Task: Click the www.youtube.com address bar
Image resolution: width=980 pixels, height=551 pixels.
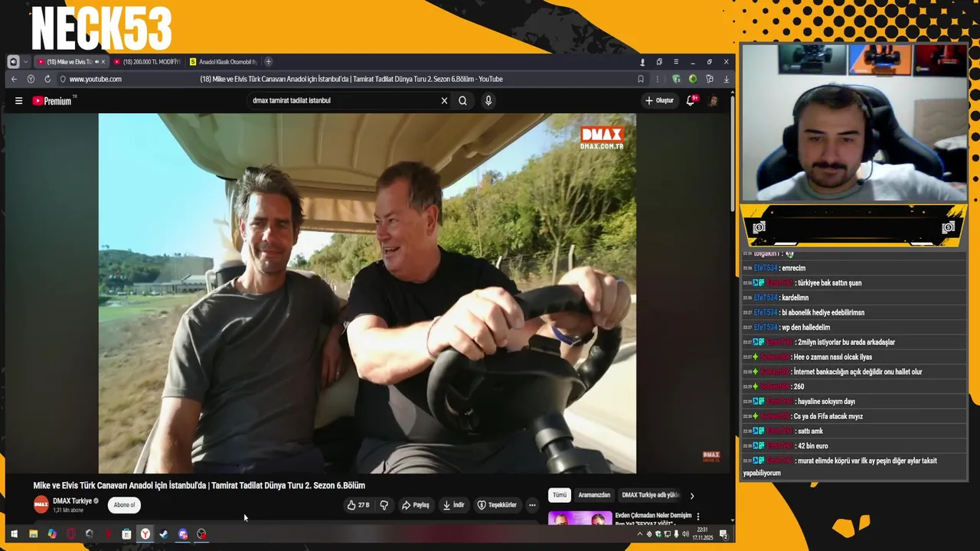Action: tap(95, 79)
